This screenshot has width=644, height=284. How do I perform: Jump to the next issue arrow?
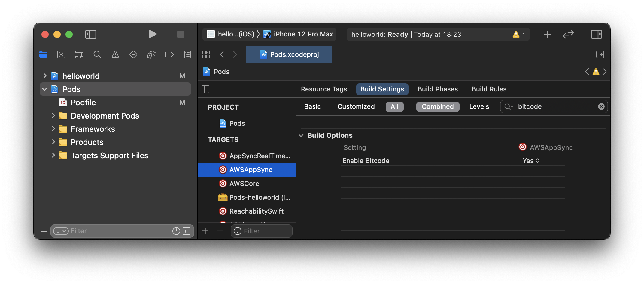click(x=605, y=72)
